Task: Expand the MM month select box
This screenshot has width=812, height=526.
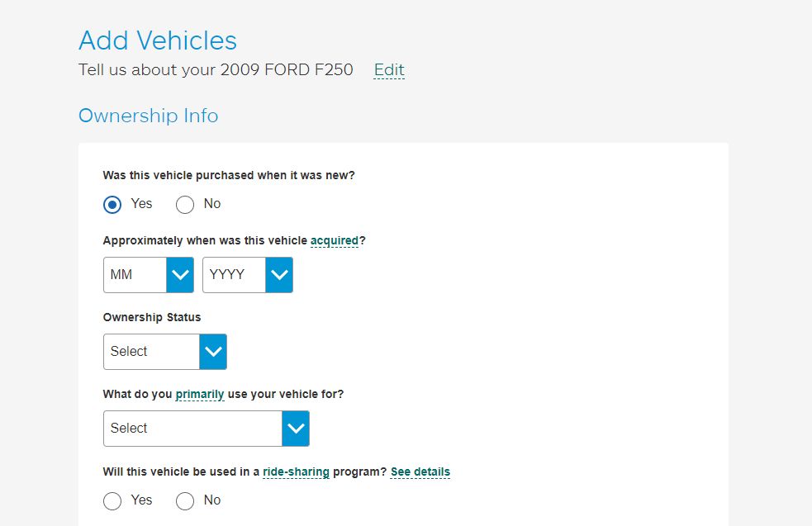Action: [x=149, y=275]
